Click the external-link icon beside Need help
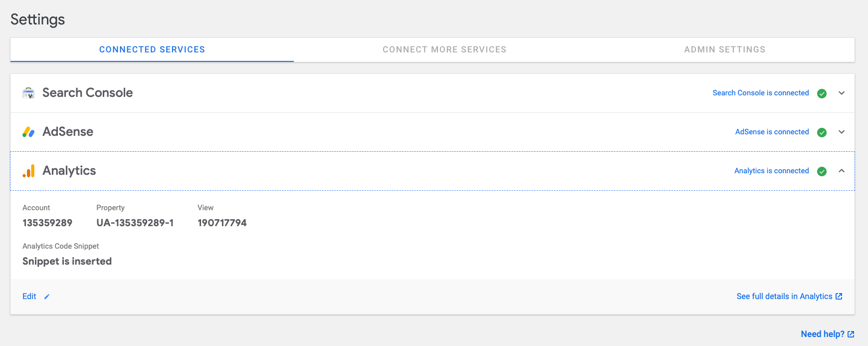This screenshot has width=868, height=346. (853, 334)
